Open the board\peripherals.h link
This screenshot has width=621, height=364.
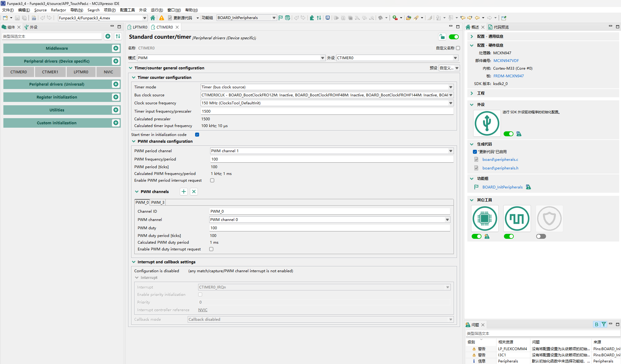[x=500, y=168]
